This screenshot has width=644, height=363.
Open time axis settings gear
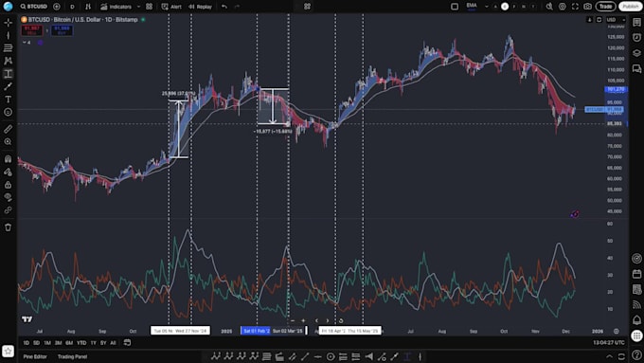pos(617,331)
